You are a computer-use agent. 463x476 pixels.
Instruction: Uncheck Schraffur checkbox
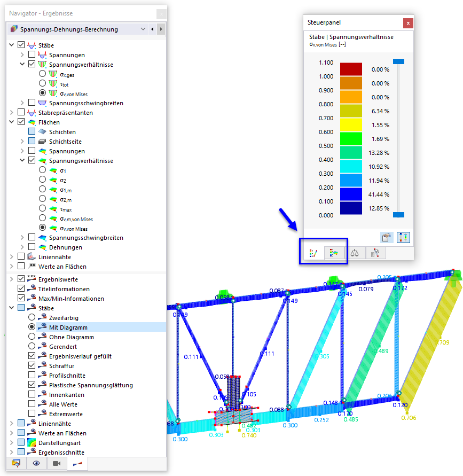pyautogui.click(x=32, y=365)
